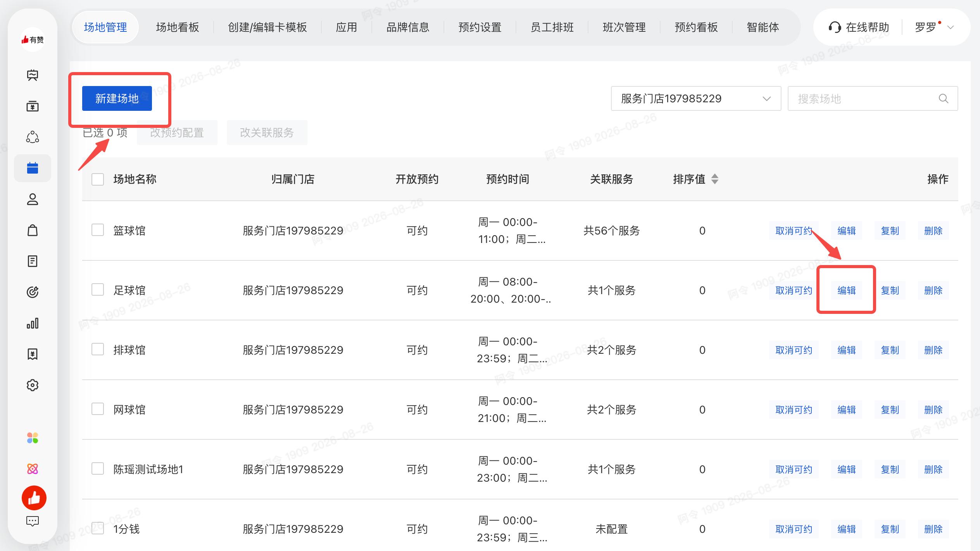Open the three-node network sidebar icon
Screen dimensions: 980x551
coord(33,137)
